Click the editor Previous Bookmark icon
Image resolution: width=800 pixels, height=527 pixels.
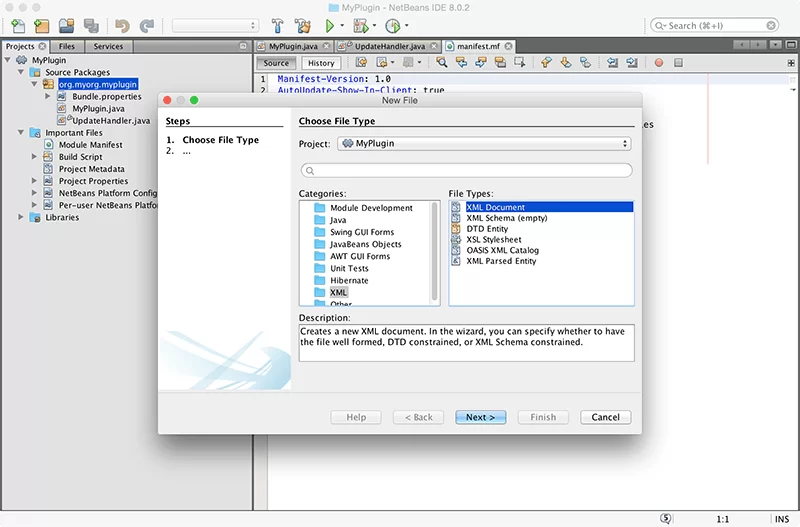(x=546, y=63)
